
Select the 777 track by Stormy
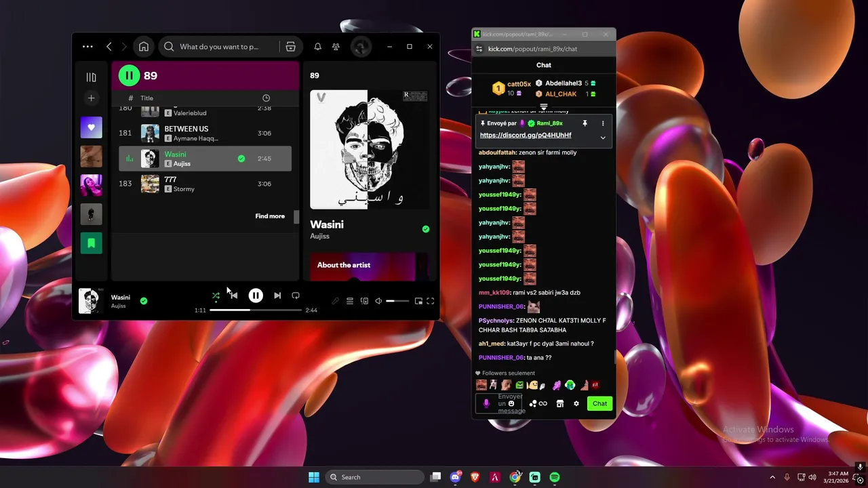click(205, 184)
